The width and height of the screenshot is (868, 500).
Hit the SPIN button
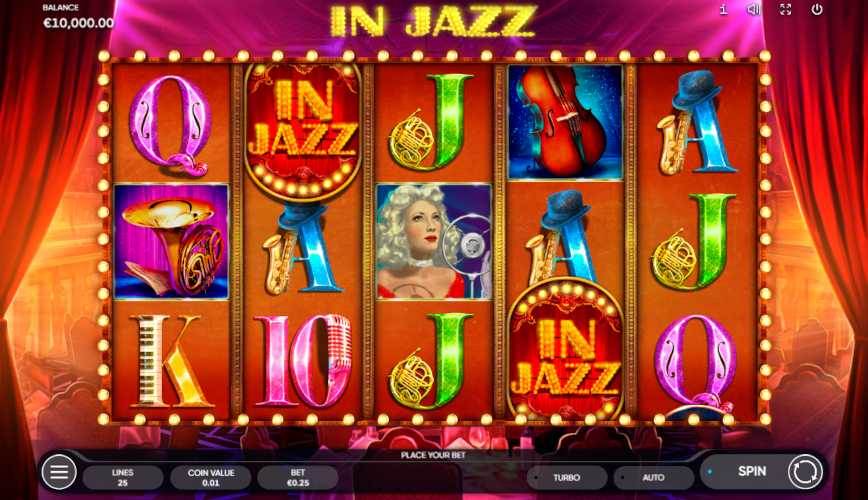pyautogui.click(x=752, y=471)
